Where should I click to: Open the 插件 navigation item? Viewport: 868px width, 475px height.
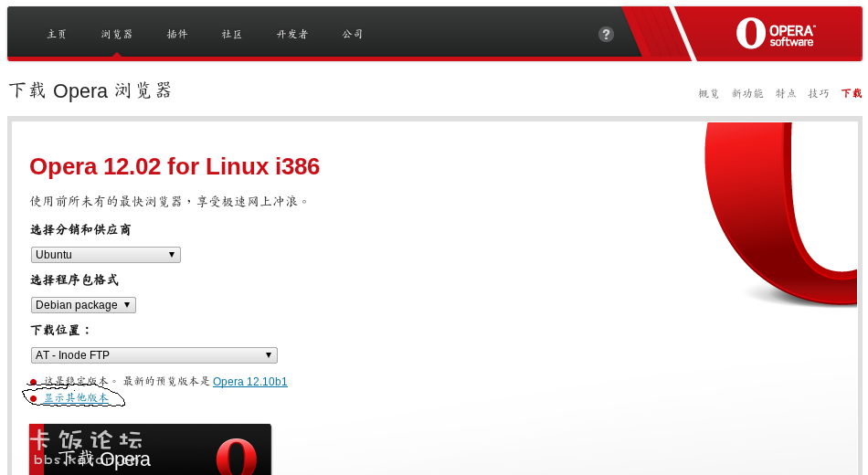coord(177,35)
